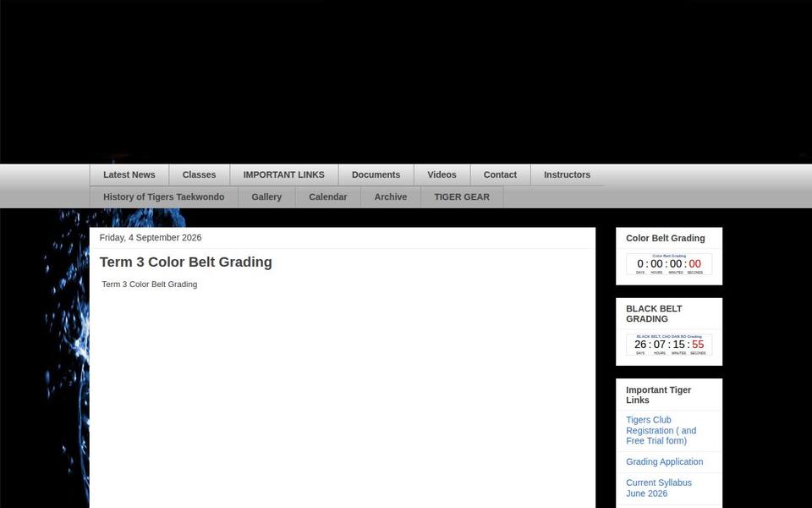View the Instructors page
Viewport: 812px width, 508px height.
pos(567,174)
